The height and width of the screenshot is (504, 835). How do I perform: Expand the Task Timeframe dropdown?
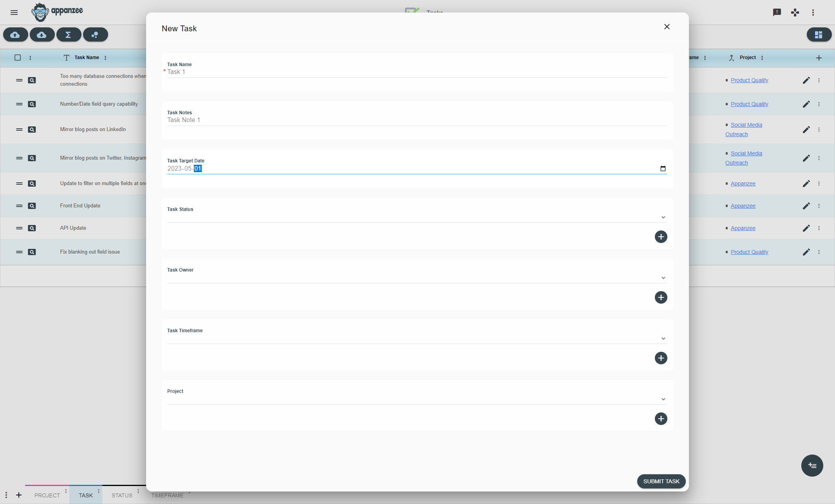(417, 338)
